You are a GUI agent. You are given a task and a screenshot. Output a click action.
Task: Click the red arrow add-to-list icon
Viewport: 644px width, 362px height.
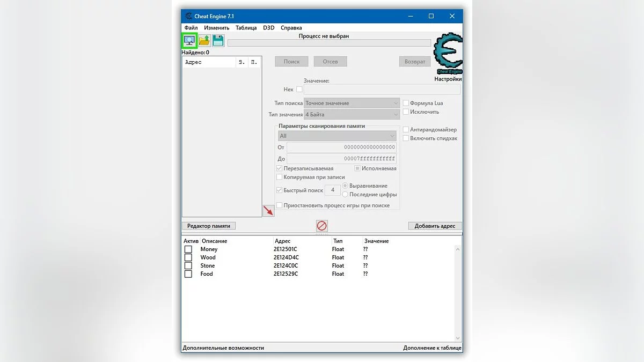coord(268,211)
